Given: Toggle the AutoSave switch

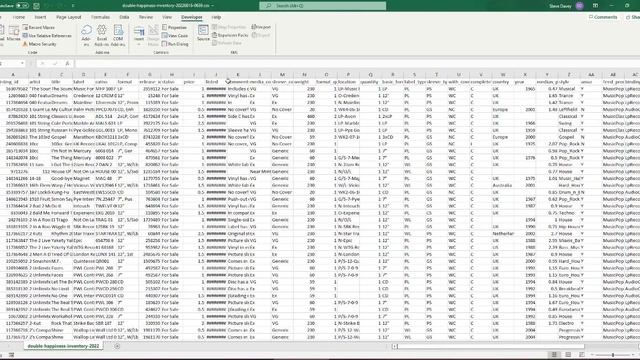Looking at the screenshot, I should (22, 6).
